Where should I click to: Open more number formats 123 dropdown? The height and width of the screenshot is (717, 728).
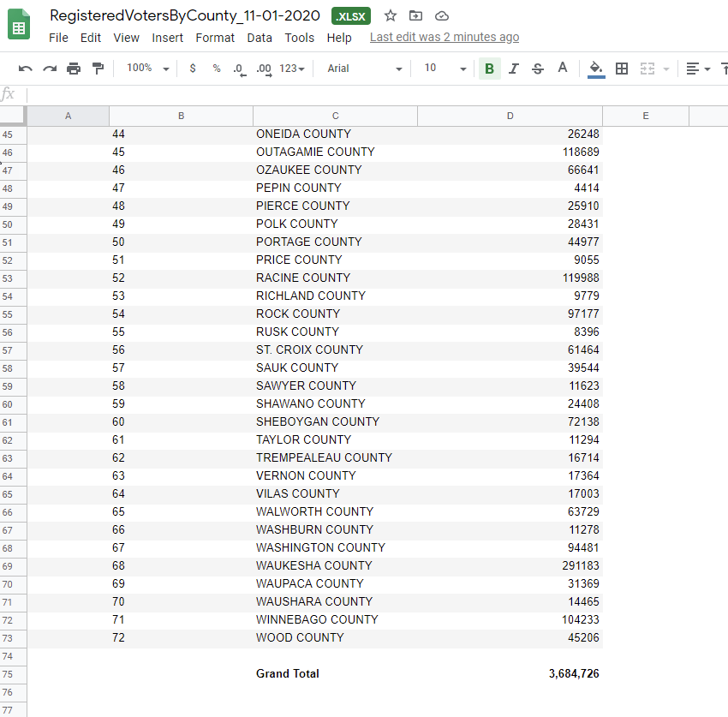tap(291, 69)
